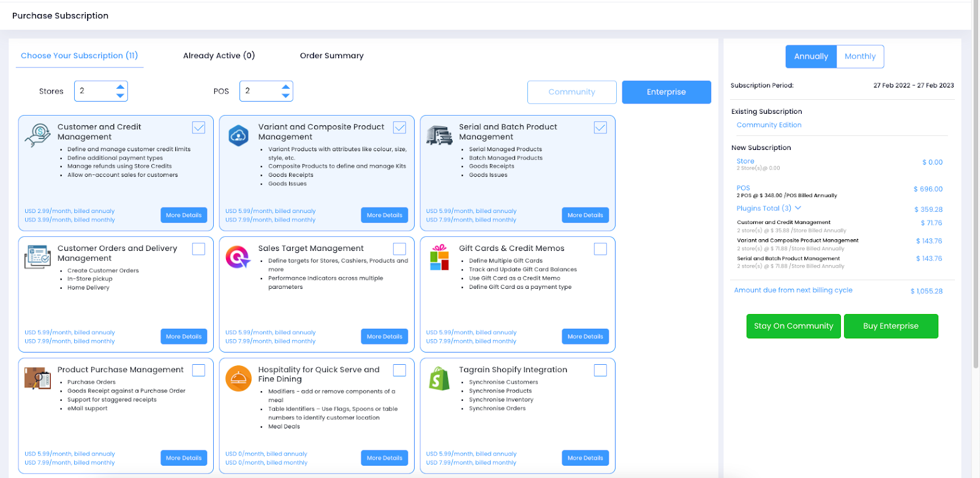Screen dimensions: 980x478
Task: Click the Gift Cards & Credit Memos icon
Action: click(439, 257)
